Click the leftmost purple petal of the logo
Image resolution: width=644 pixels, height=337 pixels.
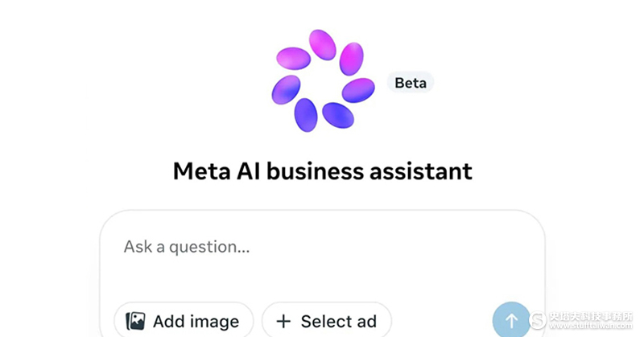286,88
